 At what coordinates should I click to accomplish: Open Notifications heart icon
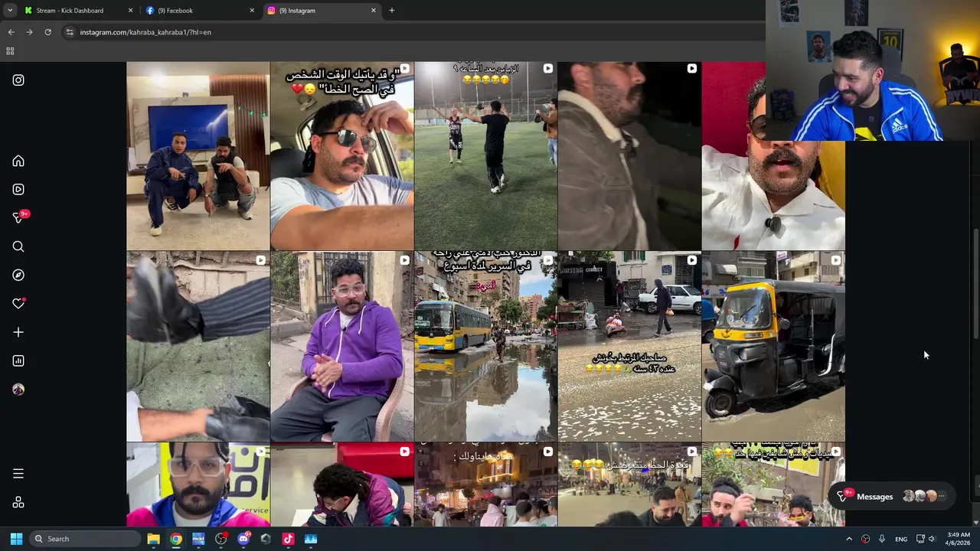18,304
